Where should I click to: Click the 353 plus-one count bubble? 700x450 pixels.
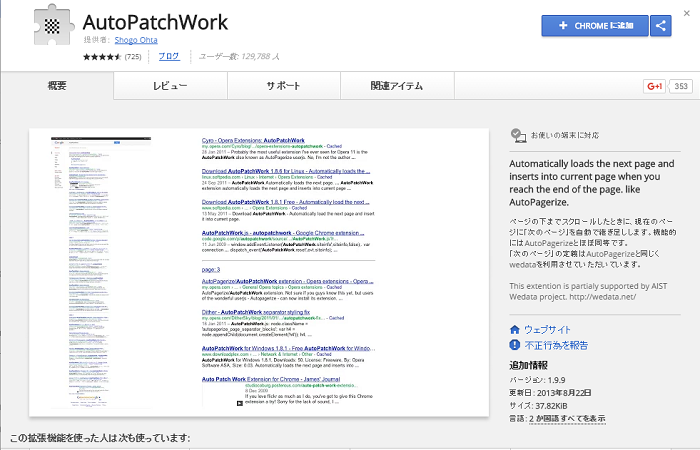[681, 86]
